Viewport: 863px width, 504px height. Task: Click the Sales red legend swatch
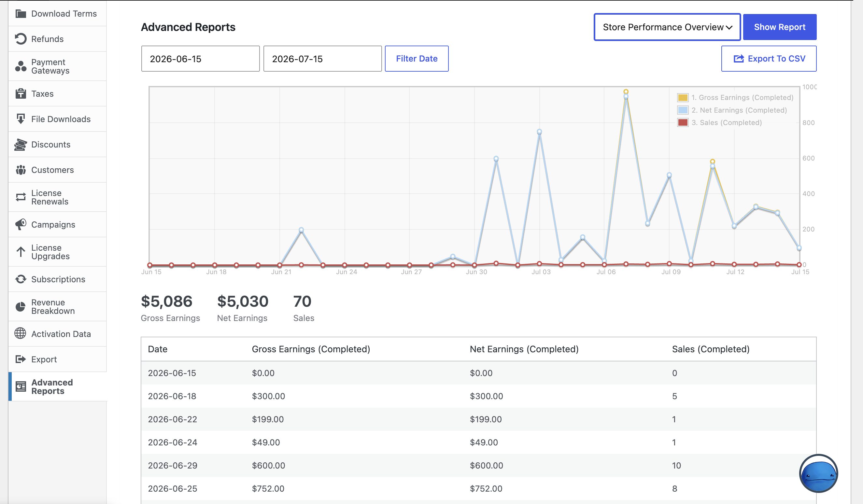pyautogui.click(x=683, y=122)
